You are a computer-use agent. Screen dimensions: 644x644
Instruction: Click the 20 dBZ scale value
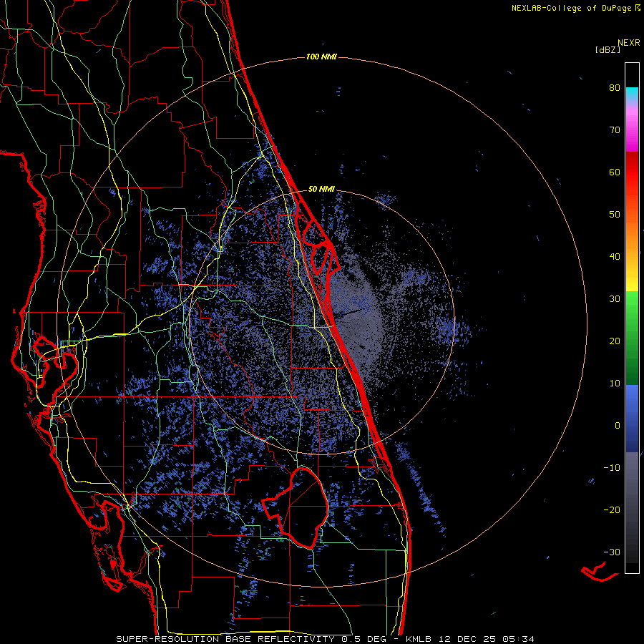[x=615, y=341]
